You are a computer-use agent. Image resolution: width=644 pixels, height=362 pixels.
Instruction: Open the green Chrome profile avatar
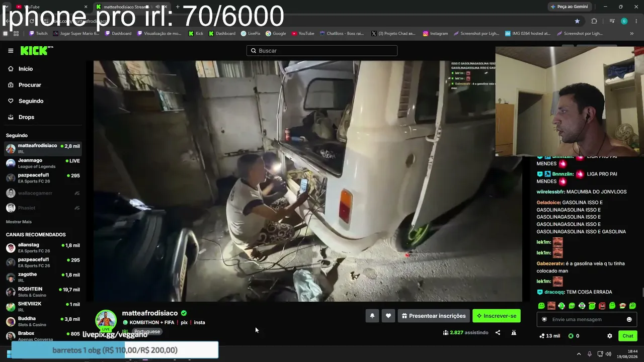624,21
